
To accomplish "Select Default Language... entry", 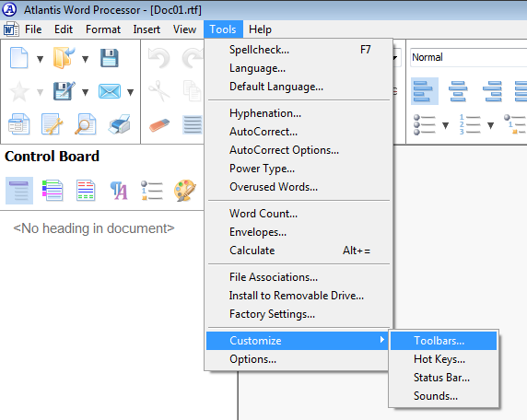I will tap(299, 87).
